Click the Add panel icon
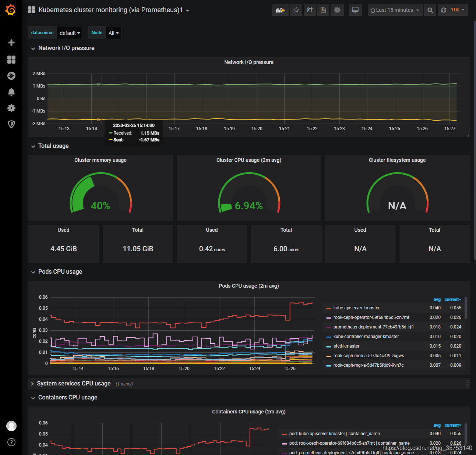 click(280, 10)
